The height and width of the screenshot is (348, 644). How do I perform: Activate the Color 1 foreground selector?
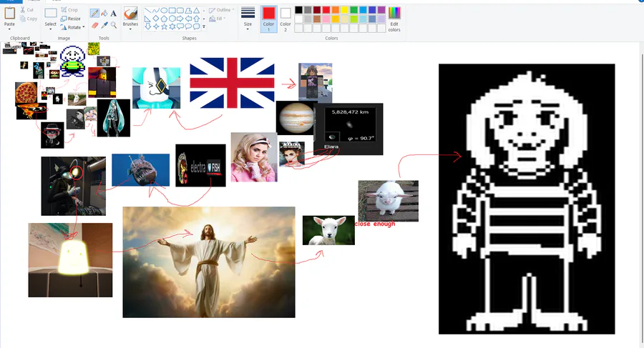click(268, 19)
